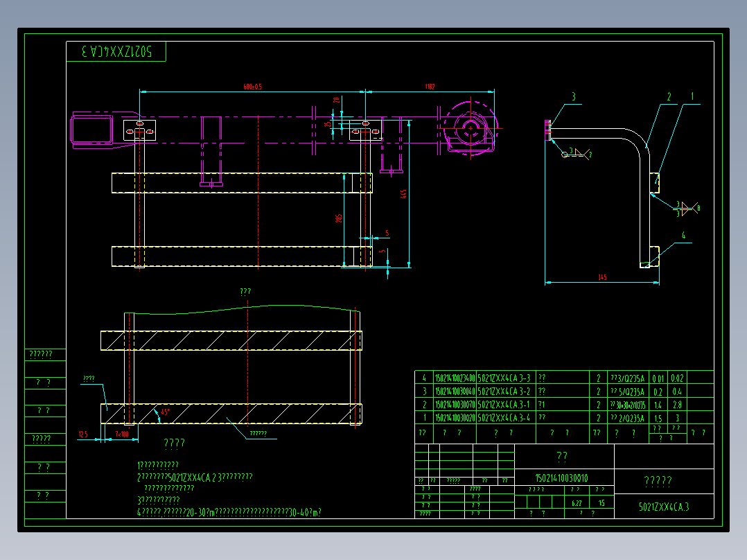747x560 pixels.
Task: Select weight value 1.4 in parts list
Action: point(658,405)
